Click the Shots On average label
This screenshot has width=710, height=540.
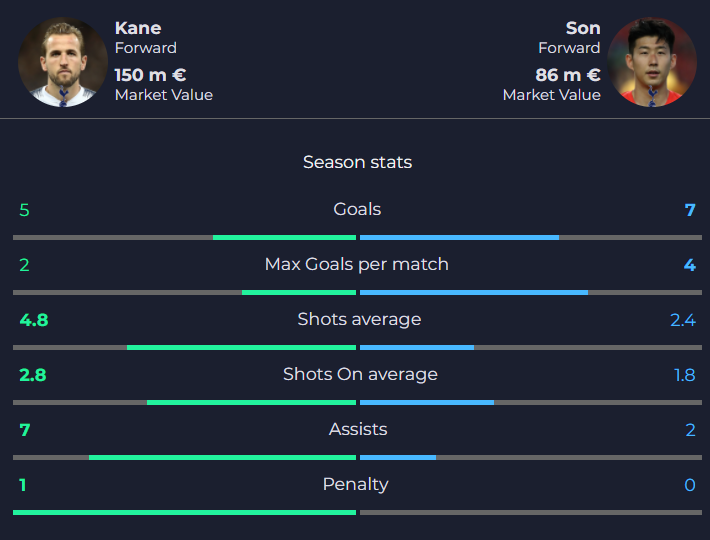click(x=360, y=374)
